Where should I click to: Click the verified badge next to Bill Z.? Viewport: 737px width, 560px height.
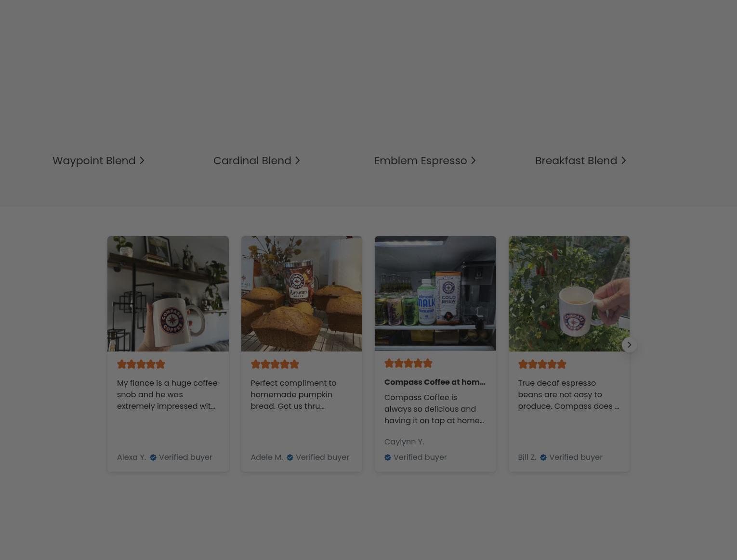coord(543,457)
